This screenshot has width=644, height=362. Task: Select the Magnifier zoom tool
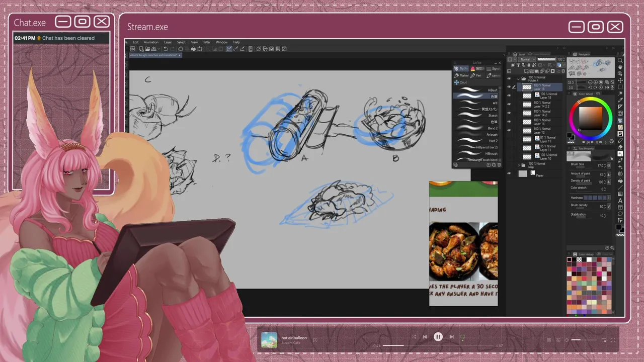620,61
